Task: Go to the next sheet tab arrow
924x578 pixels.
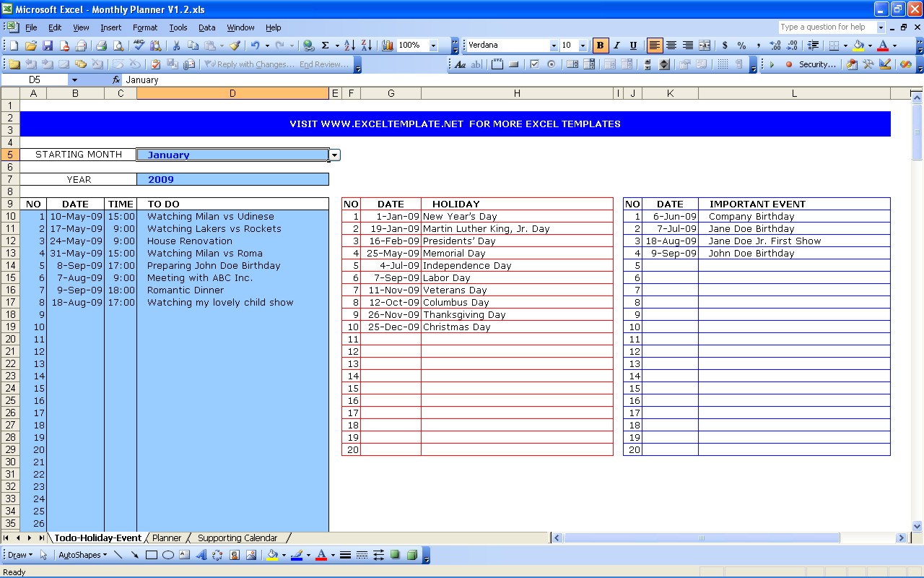Action: pos(30,538)
